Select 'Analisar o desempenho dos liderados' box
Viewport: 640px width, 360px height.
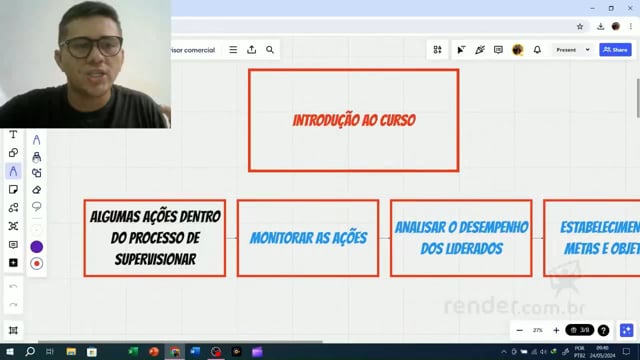pos(461,238)
